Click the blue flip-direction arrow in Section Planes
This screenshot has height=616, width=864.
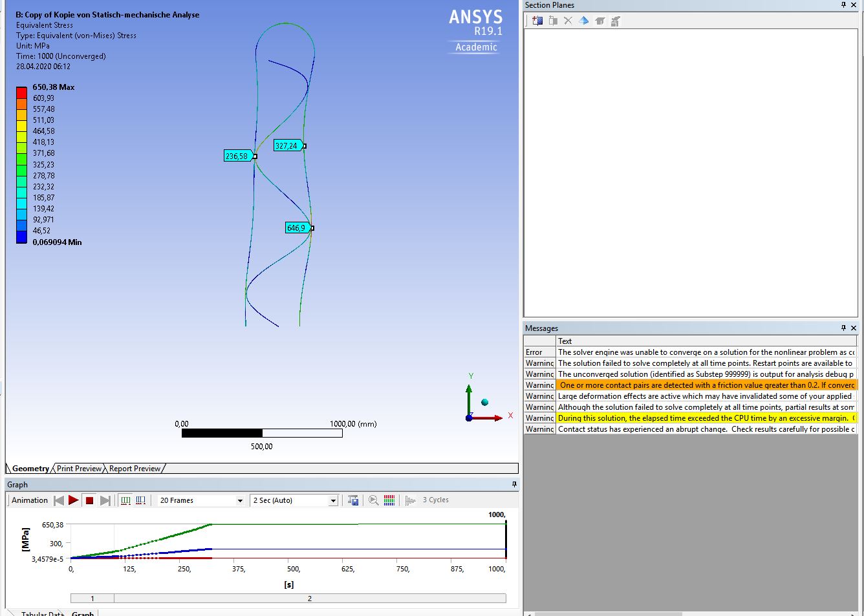pyautogui.click(x=583, y=20)
